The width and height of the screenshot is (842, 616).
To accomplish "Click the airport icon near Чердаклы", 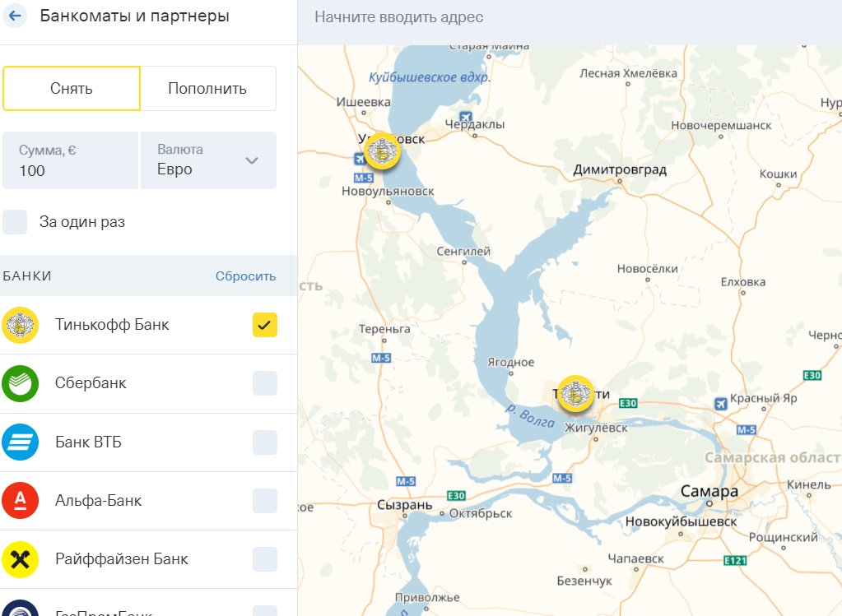I will click(x=466, y=117).
